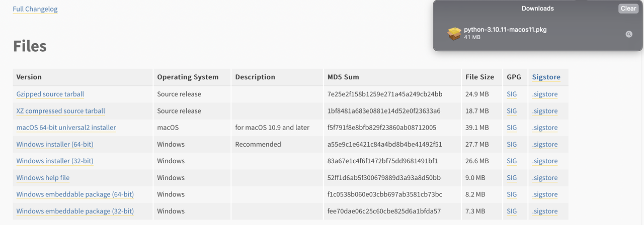The width and height of the screenshot is (644, 225).
Task: Open SIG for Gzipped source tarball
Action: (512, 94)
